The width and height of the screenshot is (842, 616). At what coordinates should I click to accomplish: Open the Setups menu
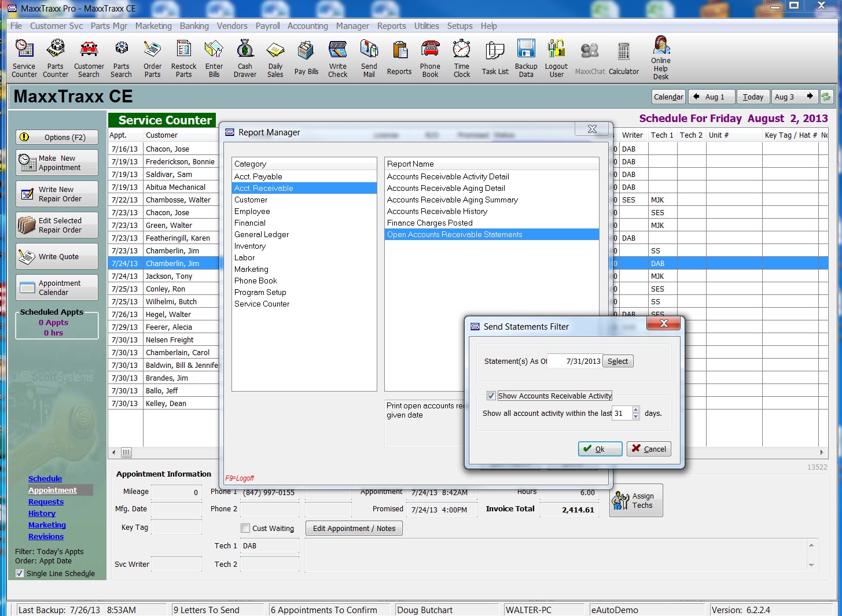point(459,26)
